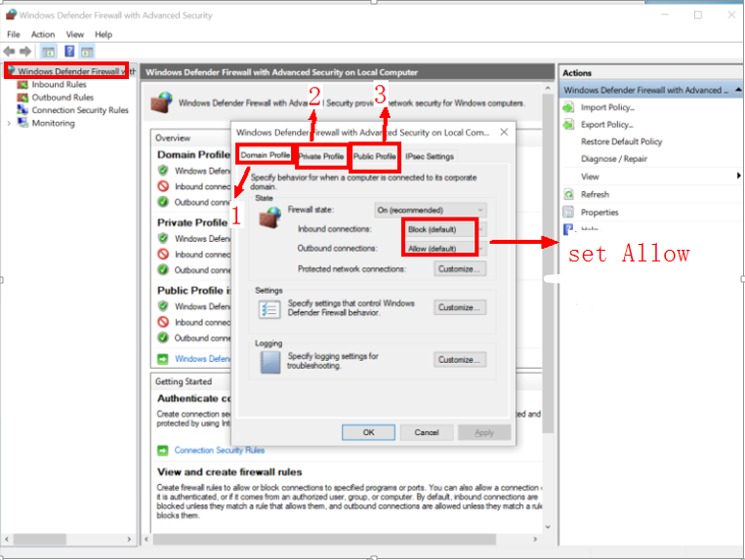
Task: Click the Import Policy green arrow icon
Action: point(569,107)
